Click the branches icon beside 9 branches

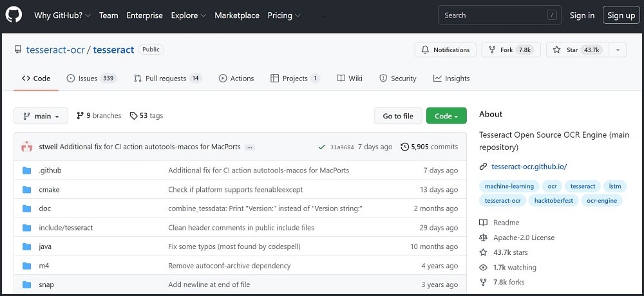(80, 116)
